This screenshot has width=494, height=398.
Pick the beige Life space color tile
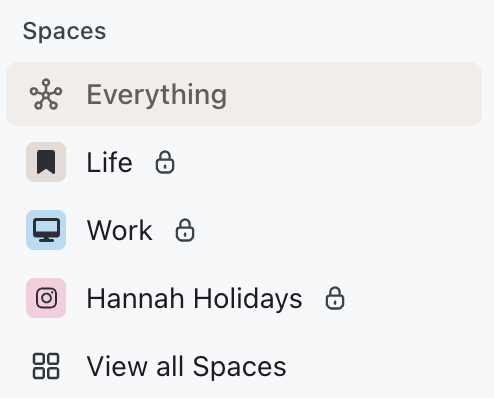(x=46, y=162)
